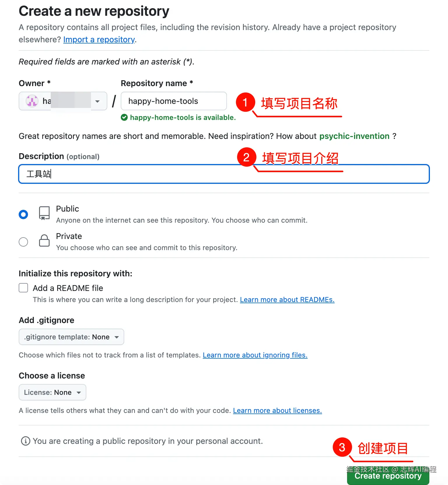Click the Private lock icon
Screen dimensions: 448x485
[x=44, y=240]
